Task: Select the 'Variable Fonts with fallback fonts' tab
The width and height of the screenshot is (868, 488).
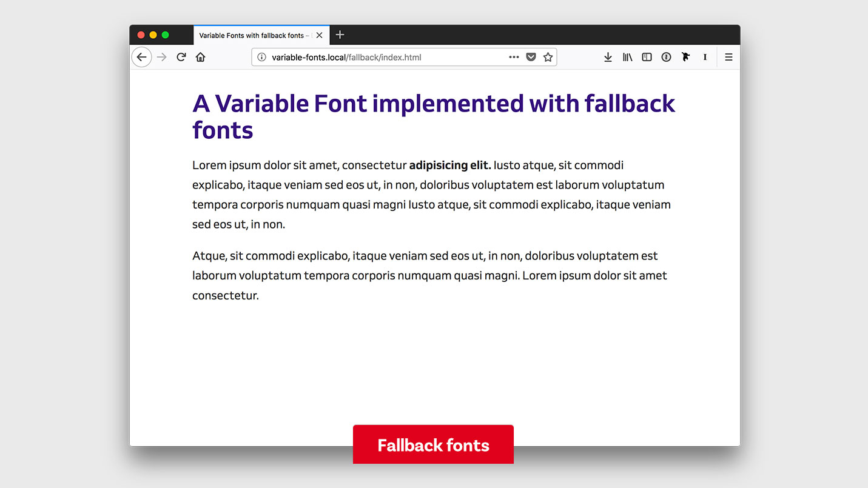Action: point(255,35)
